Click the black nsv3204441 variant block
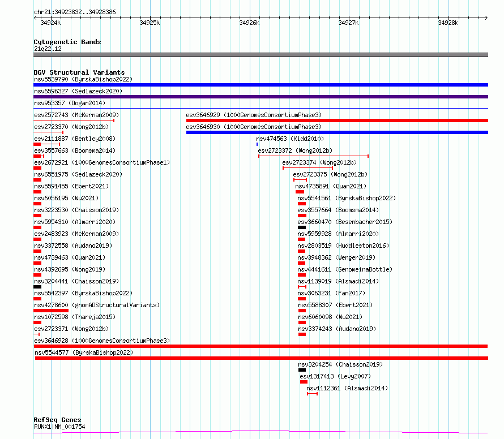 click(37, 287)
